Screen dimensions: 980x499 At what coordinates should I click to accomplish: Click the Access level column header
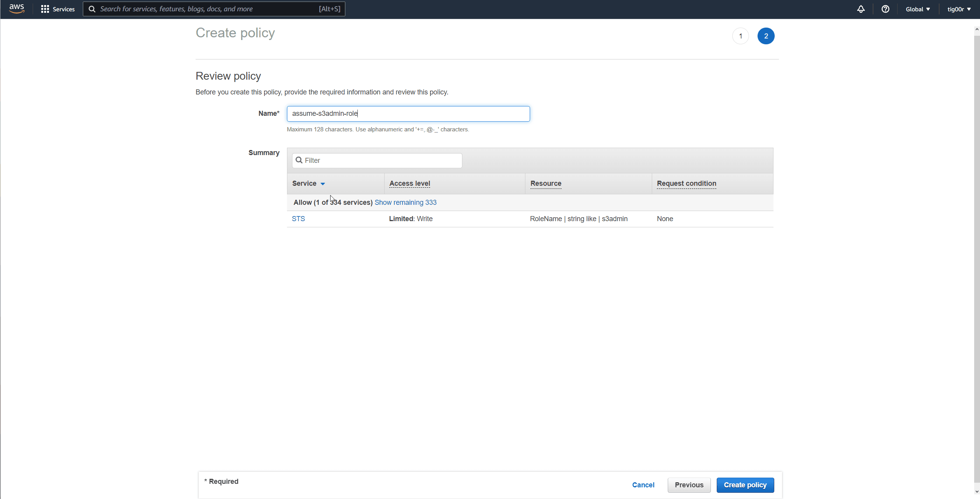click(x=409, y=183)
